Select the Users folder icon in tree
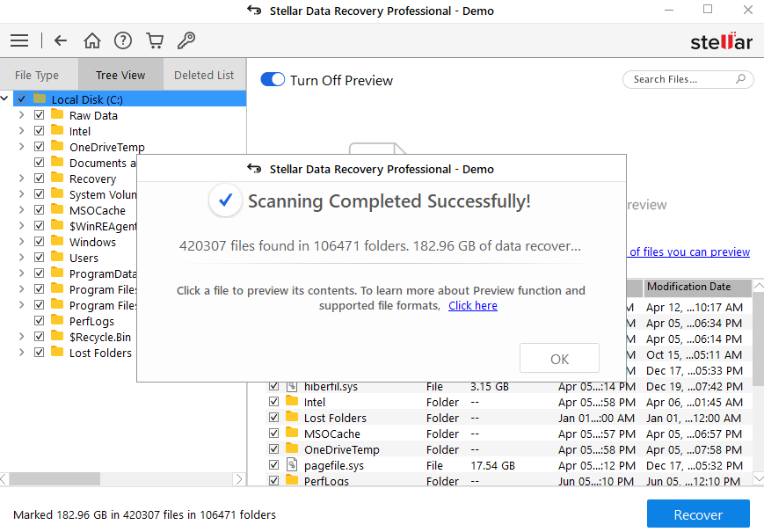764x532 pixels. 57,257
